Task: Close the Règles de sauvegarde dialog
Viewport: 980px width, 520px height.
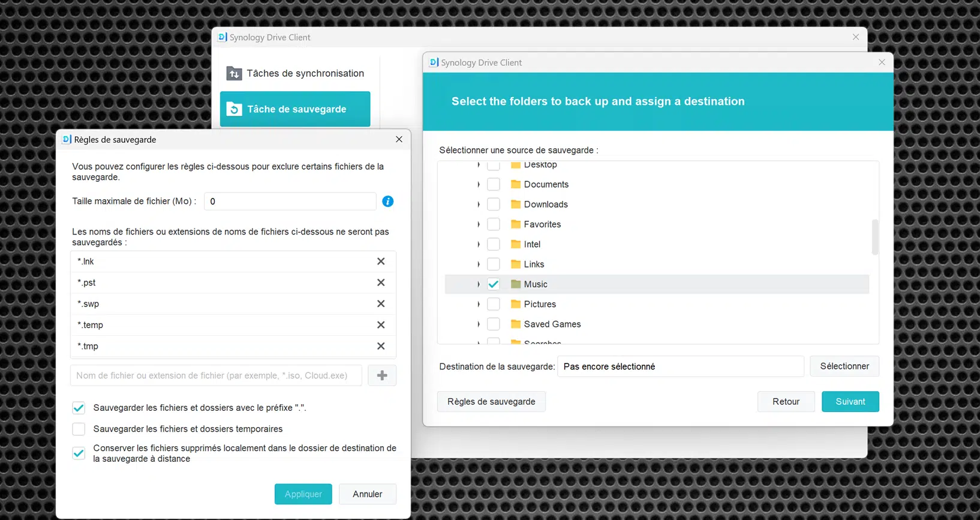Action: point(399,139)
